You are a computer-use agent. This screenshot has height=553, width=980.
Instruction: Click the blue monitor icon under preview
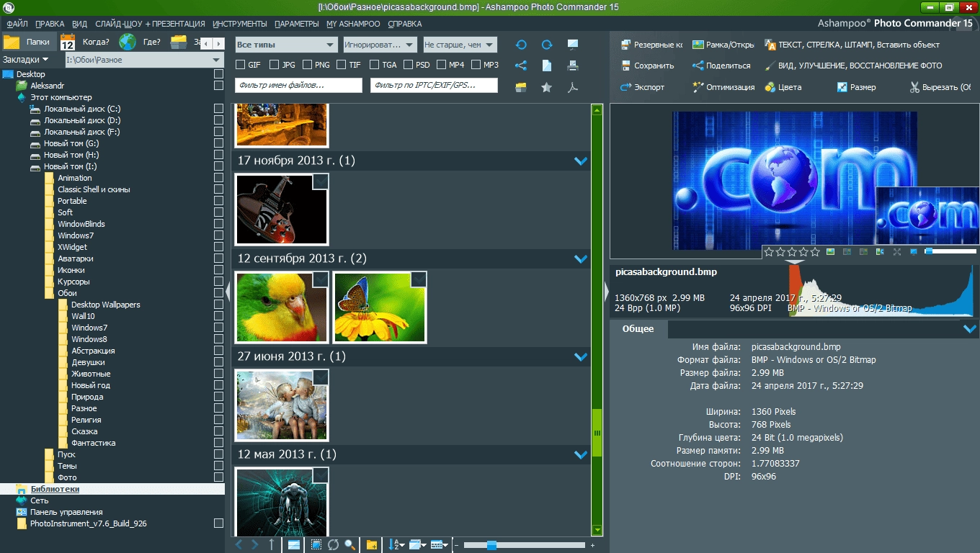[x=914, y=252]
